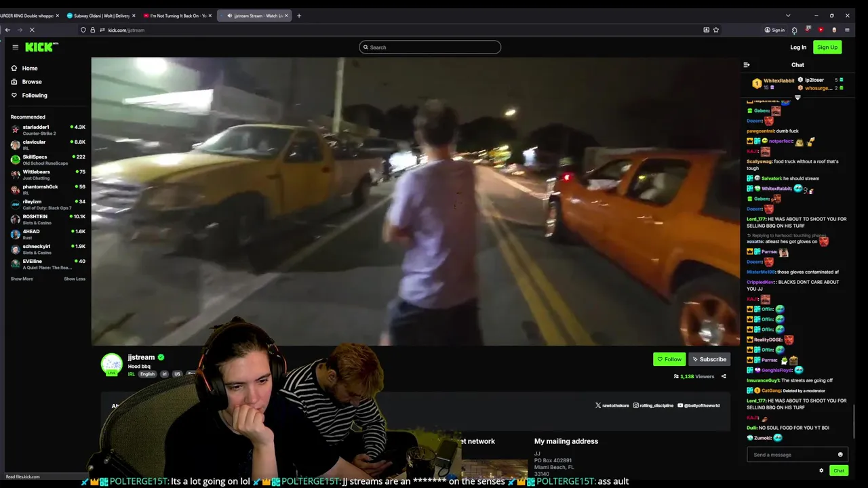The height and width of the screenshot is (488, 868).
Task: Stop page loading with the X button
Action: pos(32,30)
